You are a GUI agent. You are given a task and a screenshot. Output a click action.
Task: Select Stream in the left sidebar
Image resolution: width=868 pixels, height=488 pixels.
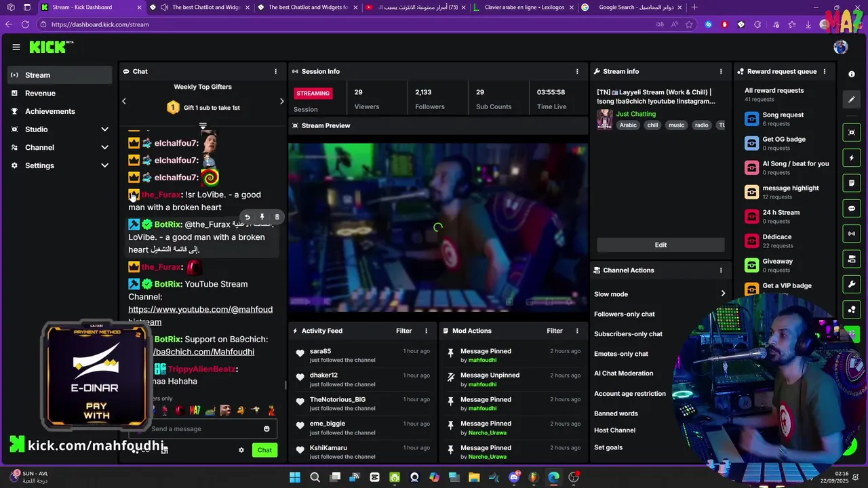click(x=60, y=75)
